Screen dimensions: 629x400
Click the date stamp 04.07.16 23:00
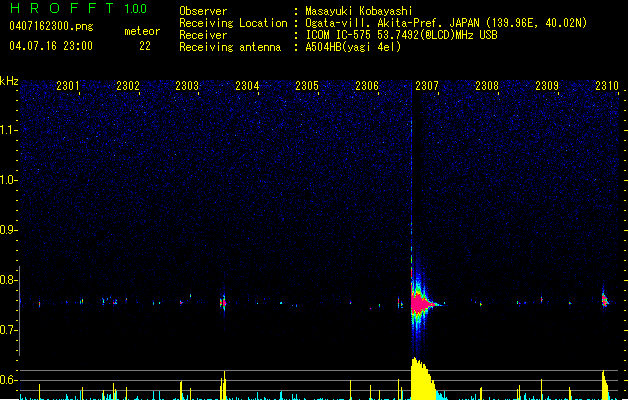[x=51, y=46]
